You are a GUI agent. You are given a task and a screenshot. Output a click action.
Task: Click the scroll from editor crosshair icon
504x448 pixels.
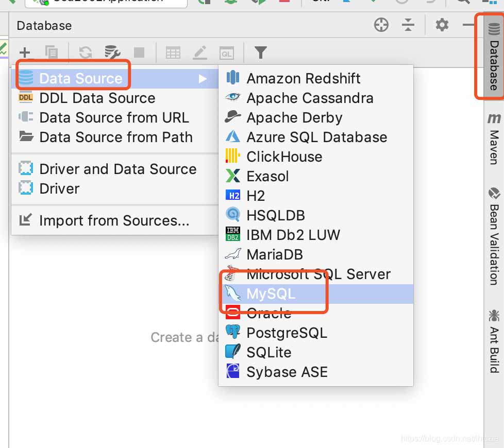pyautogui.click(x=381, y=25)
